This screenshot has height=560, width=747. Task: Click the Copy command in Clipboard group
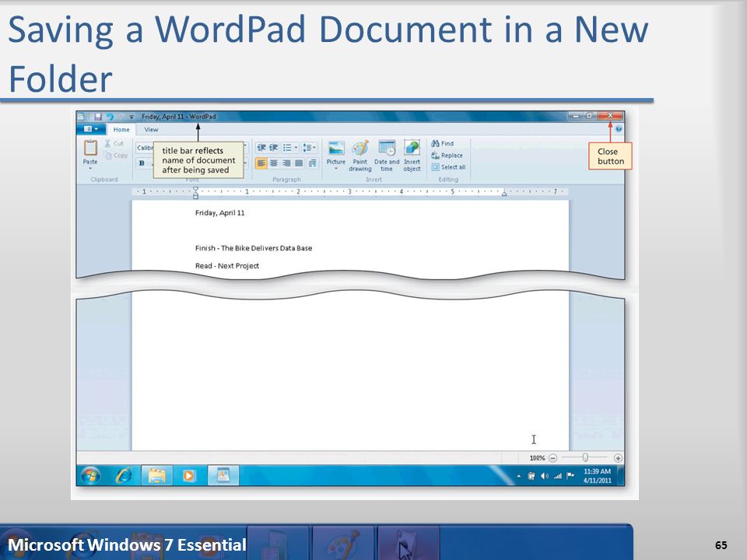(x=116, y=156)
